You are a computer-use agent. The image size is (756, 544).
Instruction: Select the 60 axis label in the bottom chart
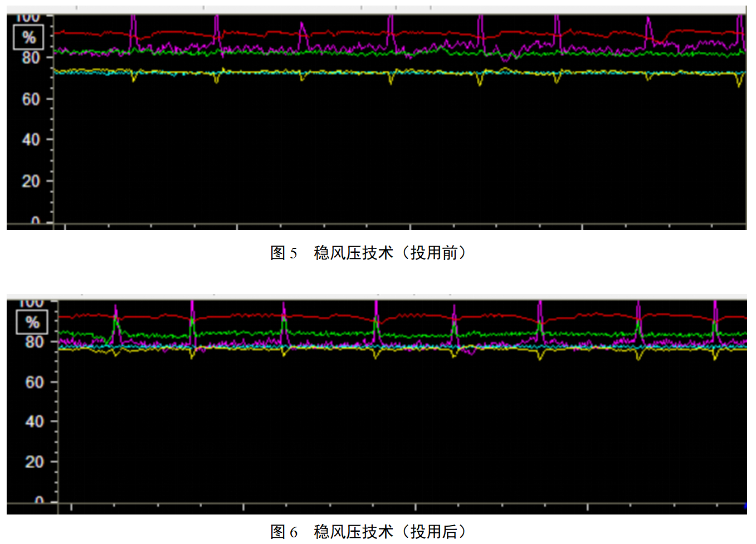tap(34, 382)
